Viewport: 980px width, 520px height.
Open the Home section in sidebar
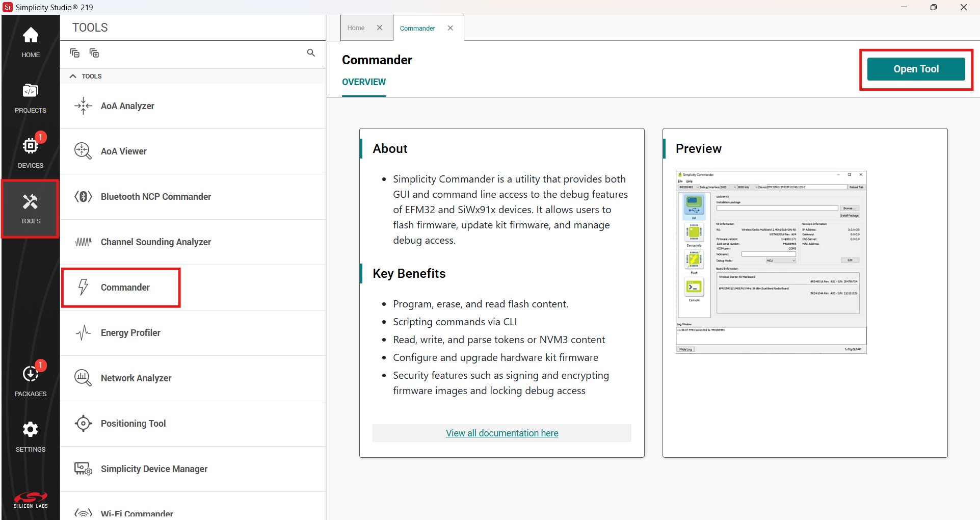tap(31, 42)
